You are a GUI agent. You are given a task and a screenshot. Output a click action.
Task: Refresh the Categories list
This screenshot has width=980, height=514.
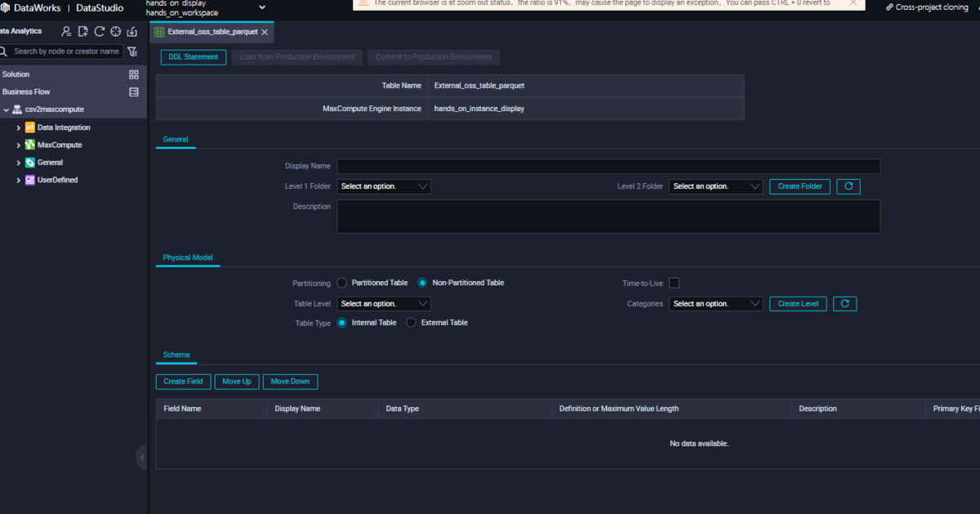point(844,303)
